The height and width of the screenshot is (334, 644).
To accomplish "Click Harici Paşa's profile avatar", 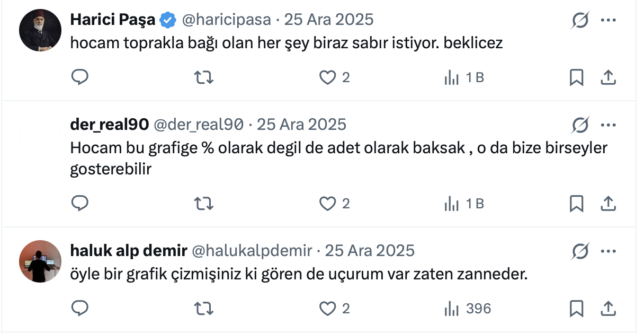I will [41, 30].
